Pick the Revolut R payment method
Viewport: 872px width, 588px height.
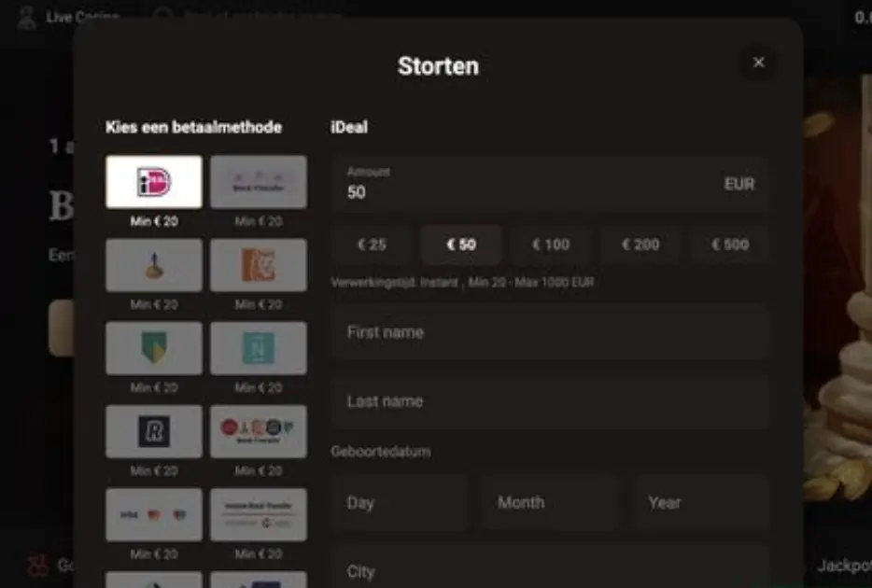point(154,431)
